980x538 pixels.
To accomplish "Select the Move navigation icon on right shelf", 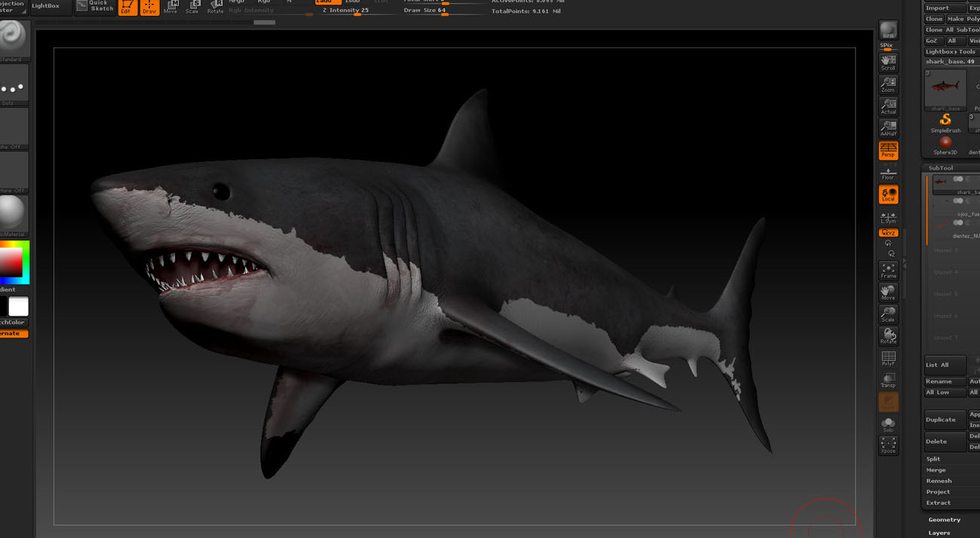I will (x=888, y=292).
